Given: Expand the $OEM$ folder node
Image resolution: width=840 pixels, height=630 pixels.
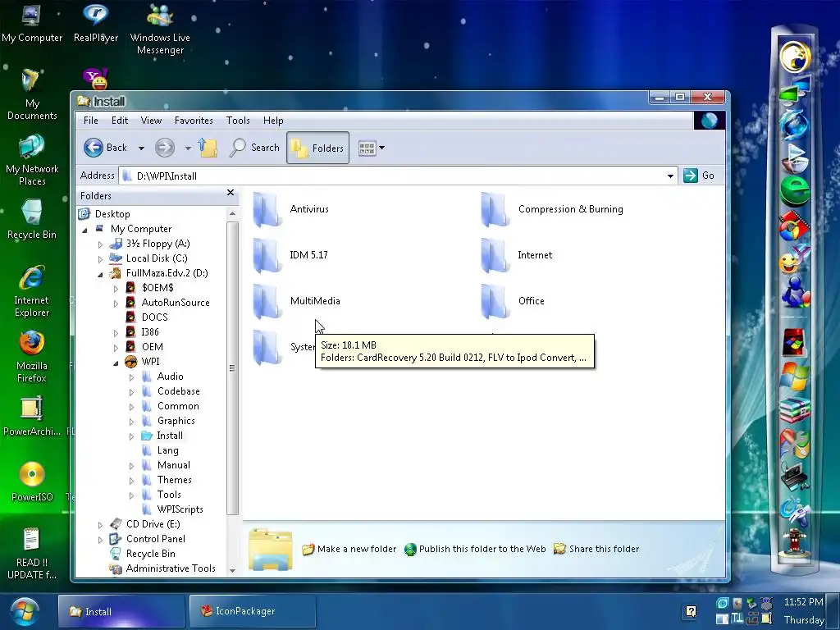Looking at the screenshot, I should [x=116, y=289].
